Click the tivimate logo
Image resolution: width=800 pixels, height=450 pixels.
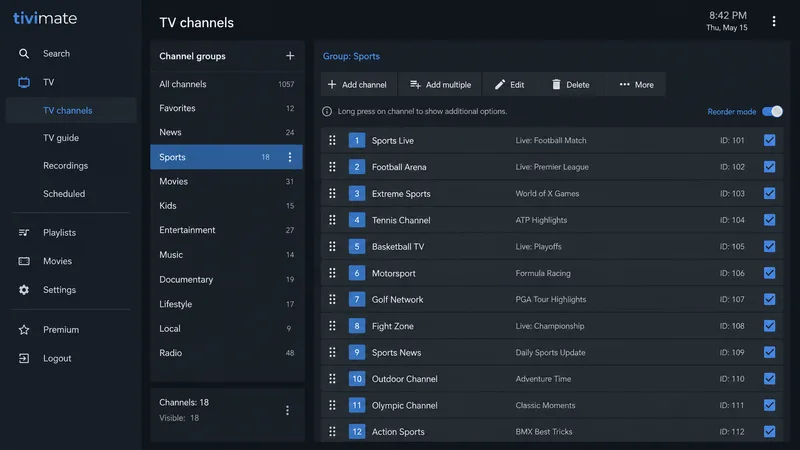click(45, 18)
